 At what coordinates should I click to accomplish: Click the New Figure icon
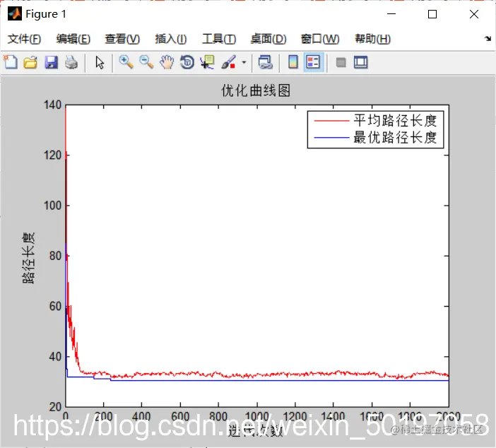(11, 62)
